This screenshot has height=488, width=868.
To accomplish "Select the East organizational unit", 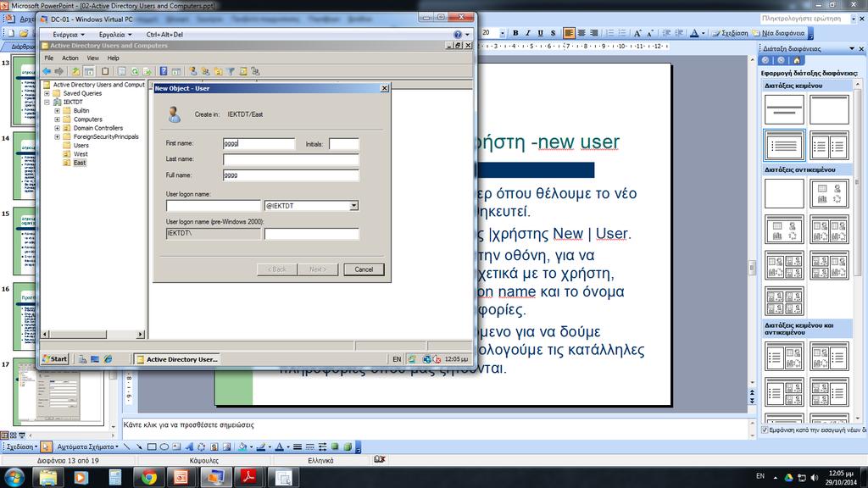I will click(80, 163).
